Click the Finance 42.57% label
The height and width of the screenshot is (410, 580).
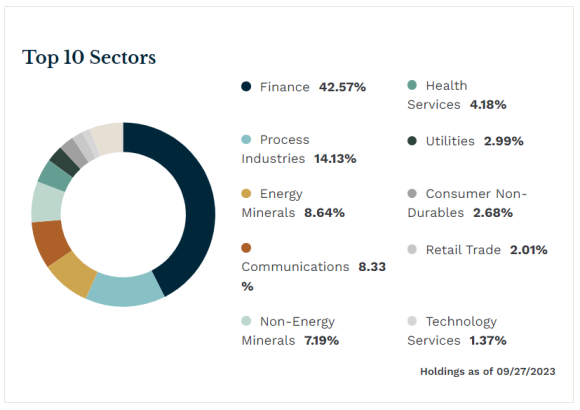pos(313,87)
